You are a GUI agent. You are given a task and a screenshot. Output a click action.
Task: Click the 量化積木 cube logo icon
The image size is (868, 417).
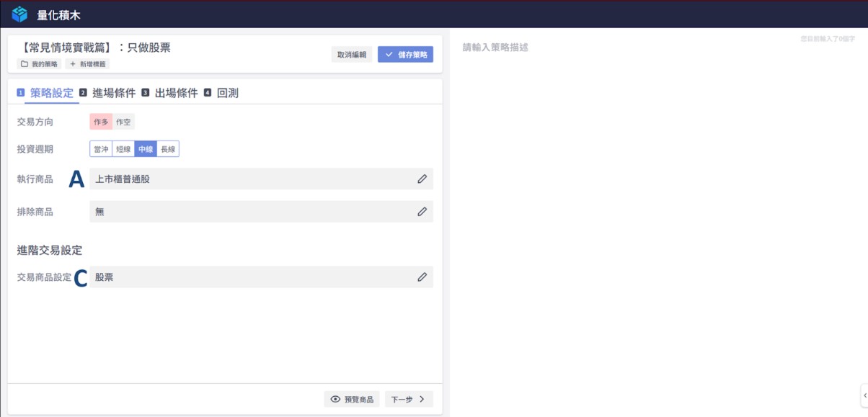(x=19, y=14)
